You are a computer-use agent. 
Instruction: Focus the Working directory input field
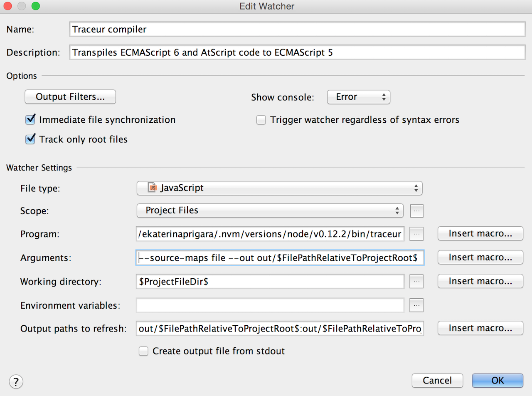tap(270, 282)
